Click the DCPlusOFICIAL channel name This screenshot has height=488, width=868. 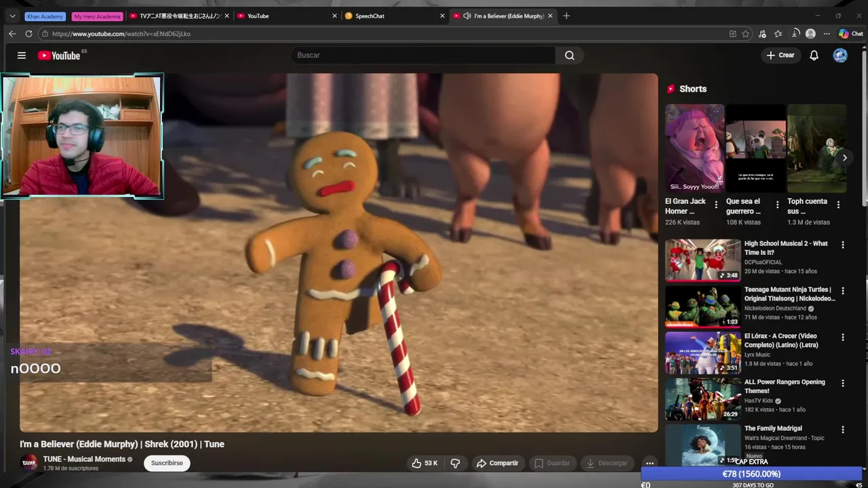763,262
